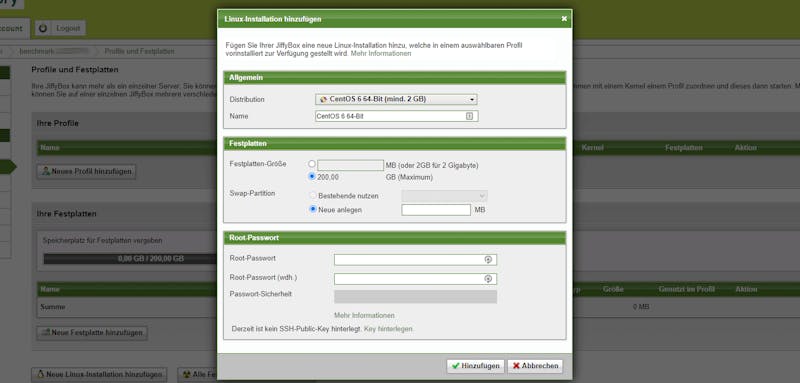The width and height of the screenshot is (800, 383).
Task: Click the Kernel column header in profiles table
Action: (x=592, y=148)
